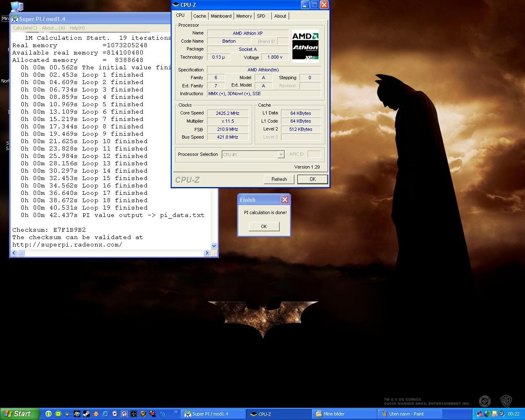Click the PI value output pi_data.txt line
This screenshot has height=420, width=525.
[x=112, y=215]
